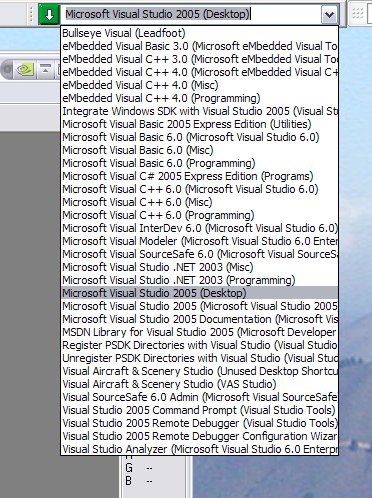
Task: Choose Microsoft Visual InterDev 6.0 entry
Action: [200, 228]
